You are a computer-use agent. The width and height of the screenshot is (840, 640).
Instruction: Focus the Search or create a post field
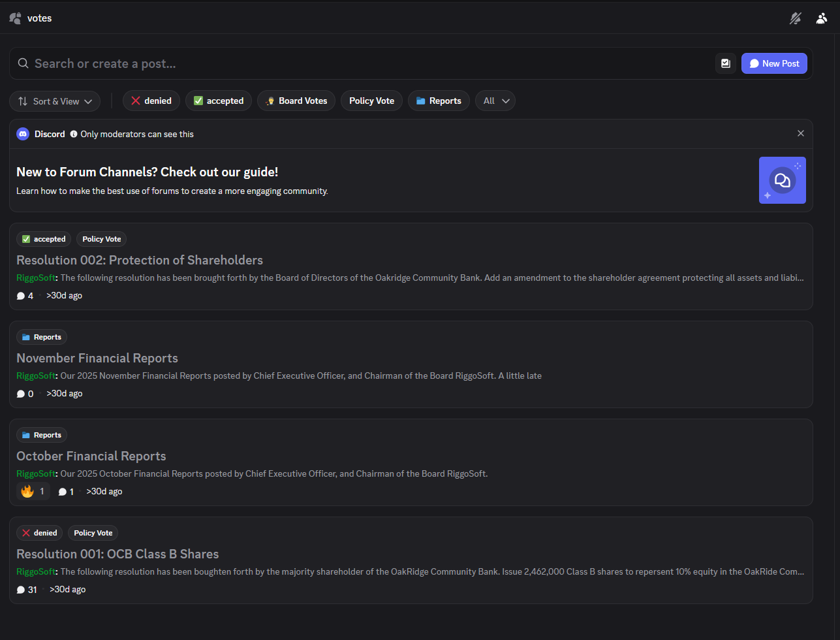tap(366, 63)
